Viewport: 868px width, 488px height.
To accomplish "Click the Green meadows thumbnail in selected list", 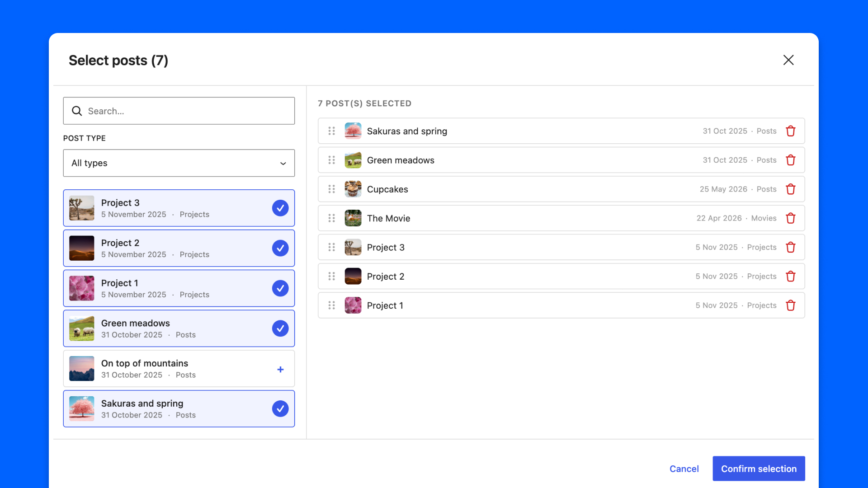I will pos(353,160).
